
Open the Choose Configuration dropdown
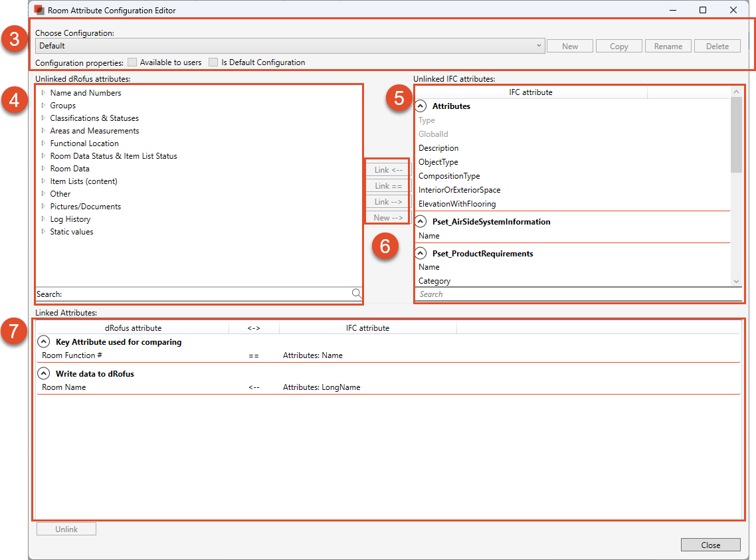(539, 46)
